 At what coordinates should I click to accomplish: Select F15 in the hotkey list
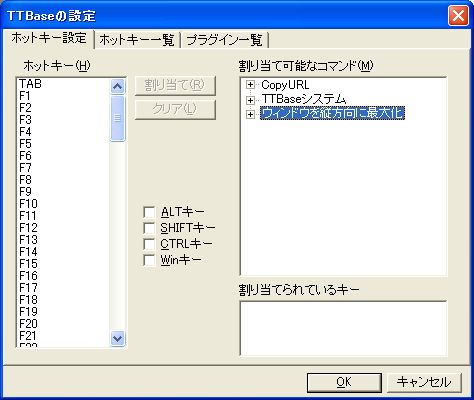(x=63, y=264)
